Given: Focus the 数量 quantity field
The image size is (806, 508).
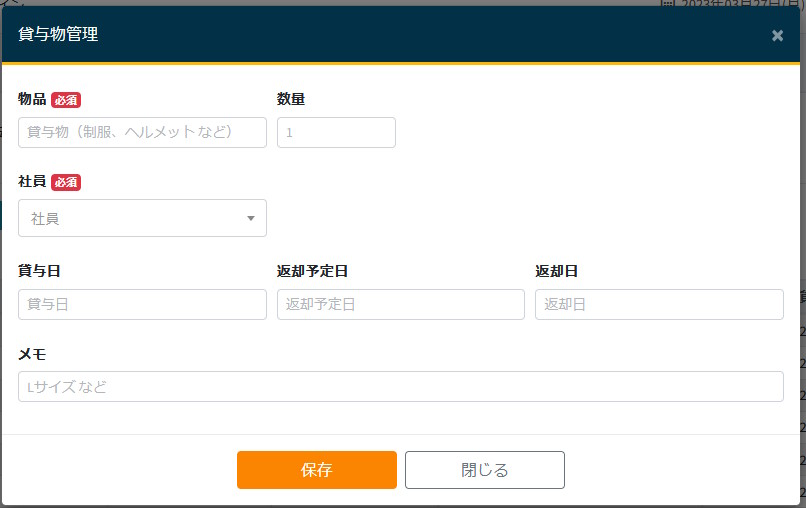Looking at the screenshot, I should coord(336,132).
